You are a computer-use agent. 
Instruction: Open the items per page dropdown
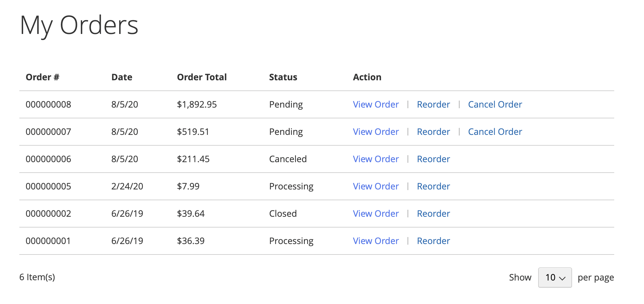tap(555, 278)
